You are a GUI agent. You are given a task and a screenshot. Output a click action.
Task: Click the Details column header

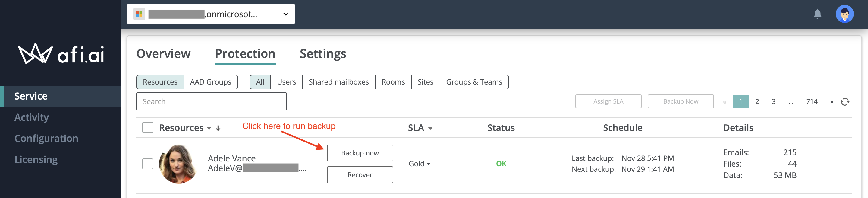pyautogui.click(x=738, y=128)
